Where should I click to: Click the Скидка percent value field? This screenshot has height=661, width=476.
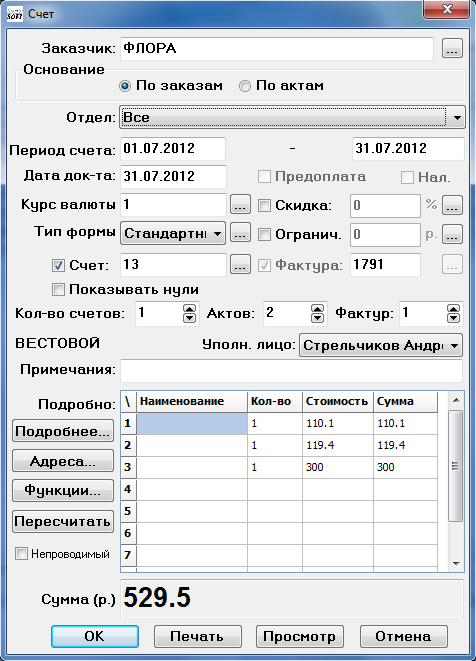click(x=385, y=205)
